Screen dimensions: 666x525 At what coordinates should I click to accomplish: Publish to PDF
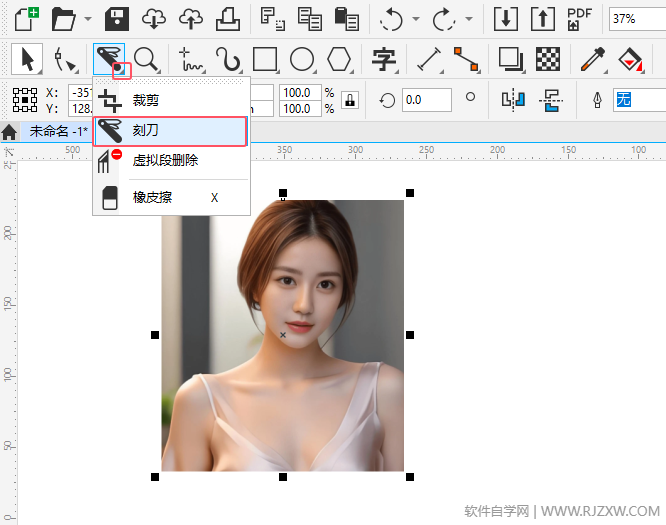[x=579, y=19]
